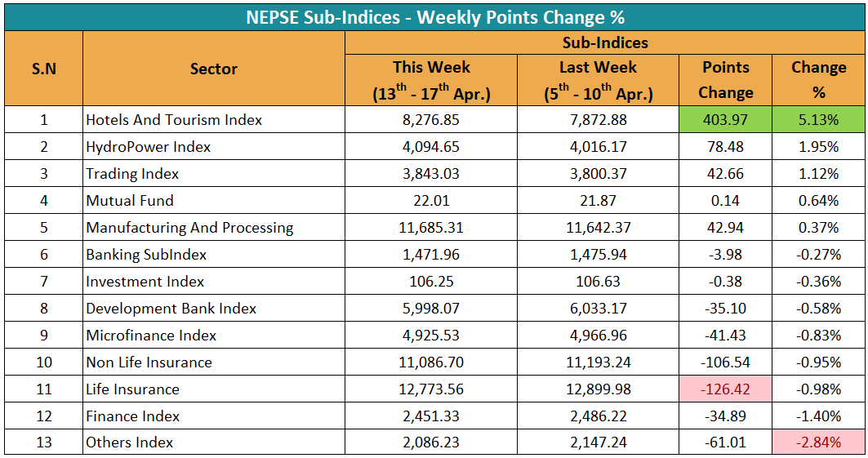Select the Mutual Fund value 22.01
This screenshot has width=868, height=458.
pyautogui.click(x=431, y=201)
